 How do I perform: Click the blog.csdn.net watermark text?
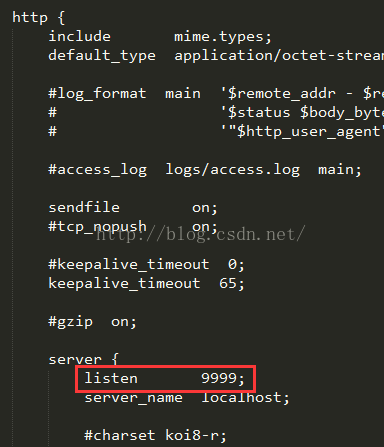point(201,235)
